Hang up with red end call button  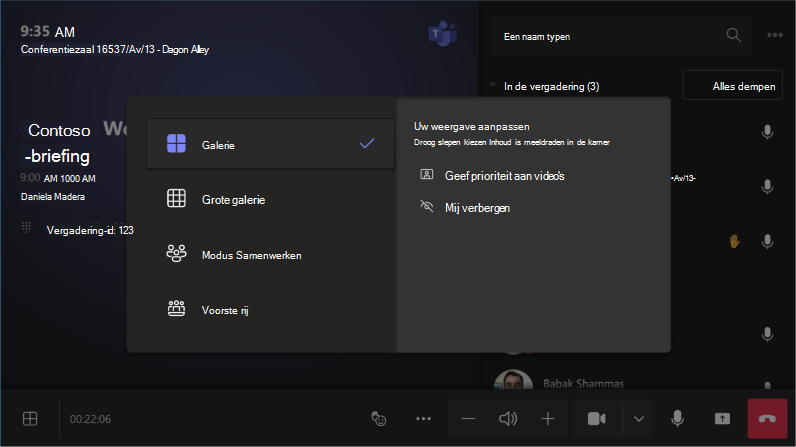click(x=767, y=419)
